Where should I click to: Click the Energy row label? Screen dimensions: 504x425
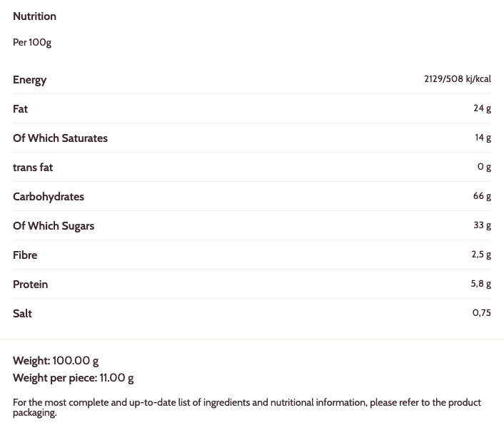[30, 80]
